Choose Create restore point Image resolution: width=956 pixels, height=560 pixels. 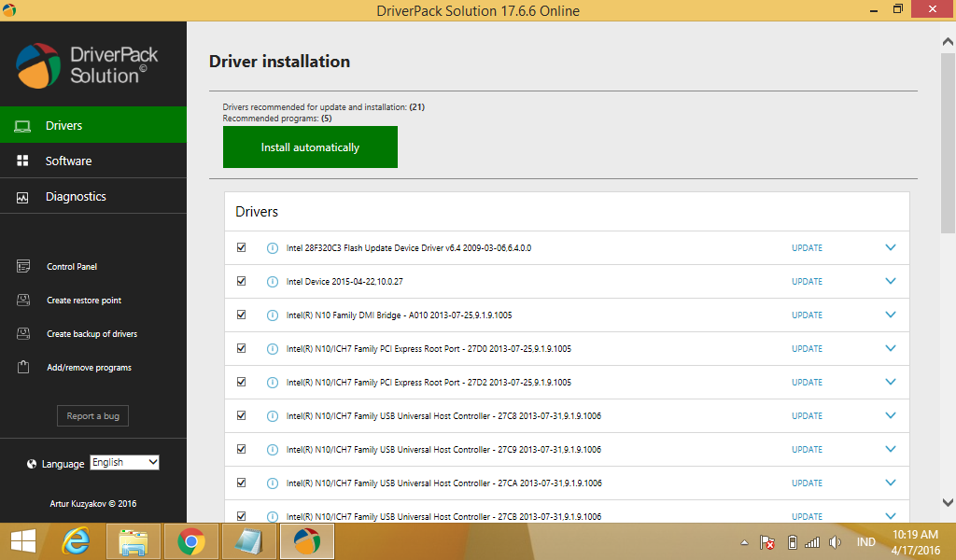tap(84, 300)
